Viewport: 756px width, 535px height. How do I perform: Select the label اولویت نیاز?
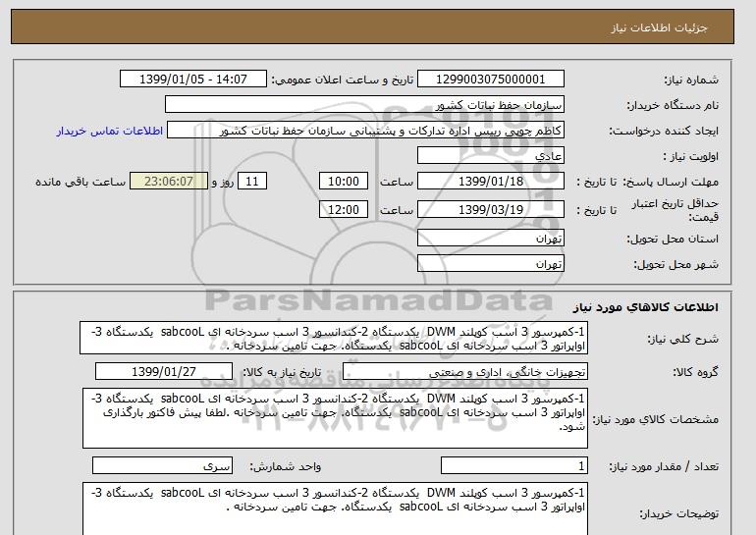tap(691, 156)
